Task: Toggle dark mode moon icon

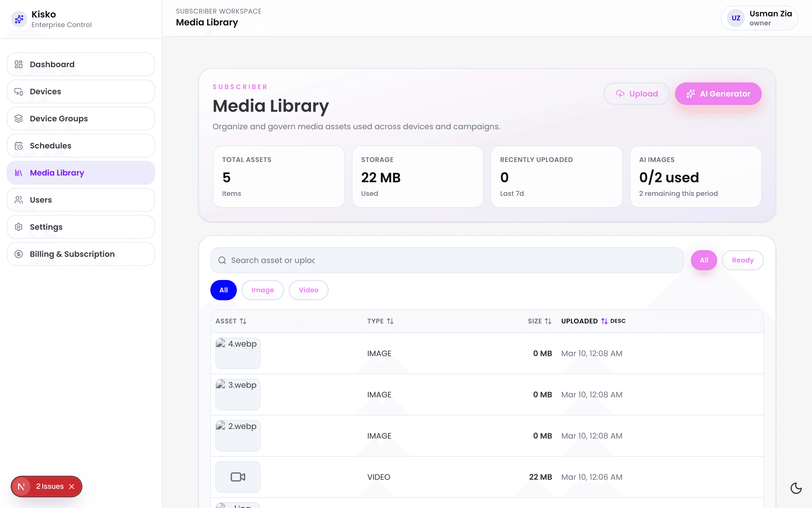Action: pos(796,488)
